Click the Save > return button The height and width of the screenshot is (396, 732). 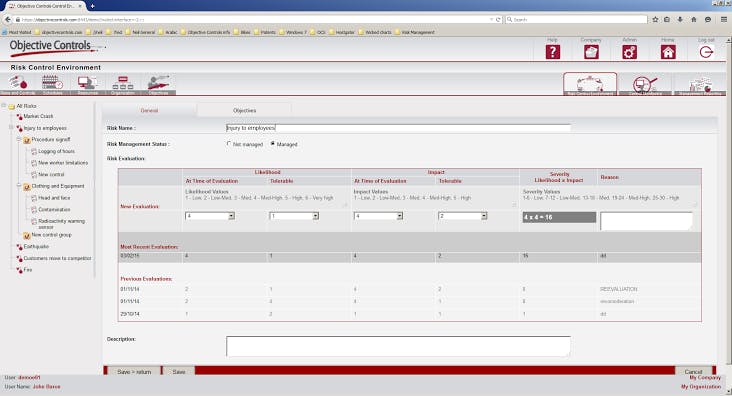pyautogui.click(x=134, y=372)
